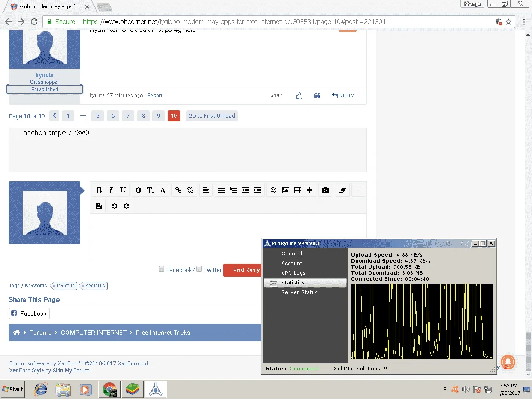
Task: Click camera upload icon in editor
Action: click(x=326, y=190)
